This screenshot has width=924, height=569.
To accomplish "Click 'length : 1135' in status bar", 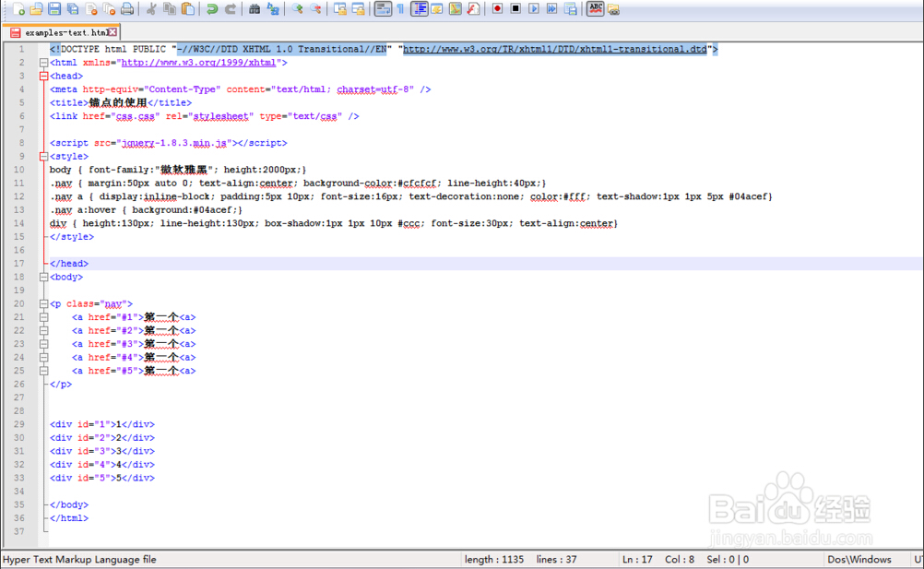I will tap(494, 560).
